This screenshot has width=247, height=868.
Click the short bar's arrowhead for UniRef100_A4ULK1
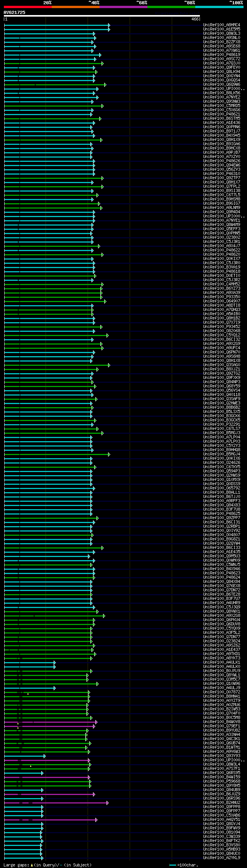[x=55, y=662]
